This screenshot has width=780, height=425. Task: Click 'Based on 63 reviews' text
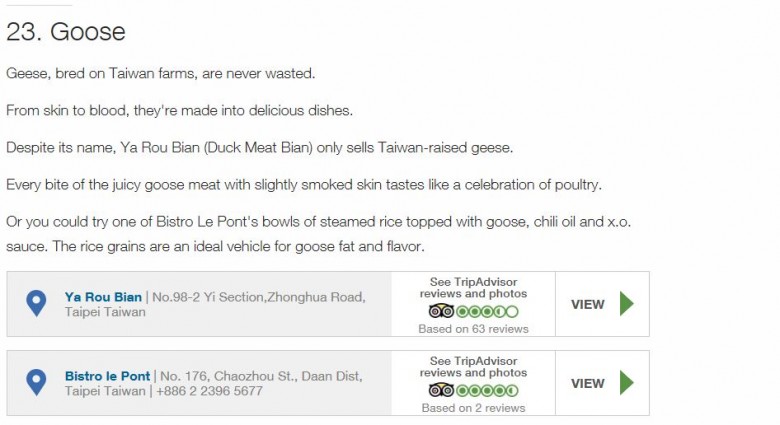point(474,329)
